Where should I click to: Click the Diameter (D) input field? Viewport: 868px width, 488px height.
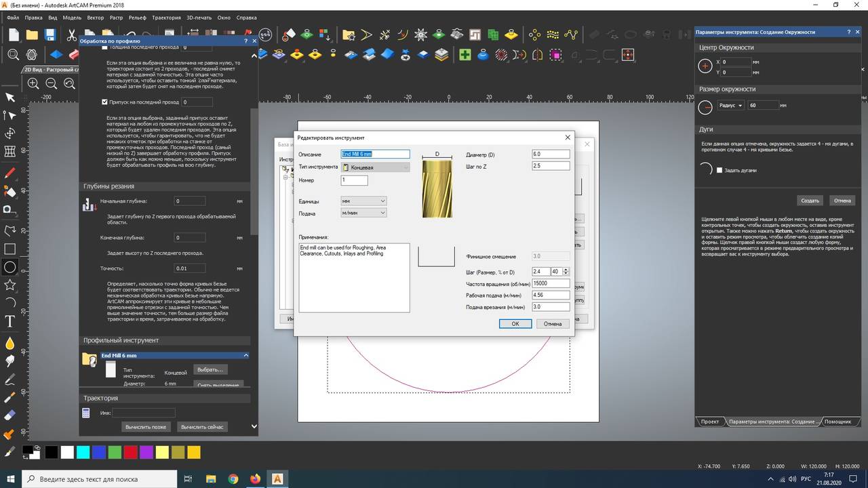pos(551,155)
